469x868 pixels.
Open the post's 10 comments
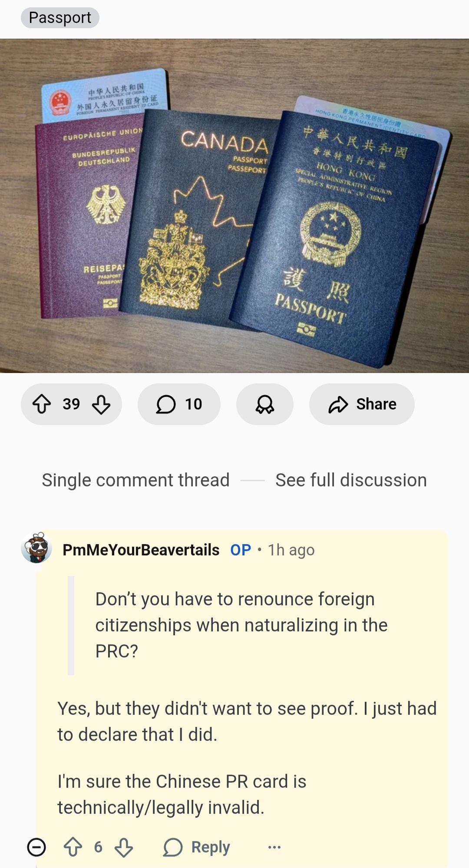point(179,404)
